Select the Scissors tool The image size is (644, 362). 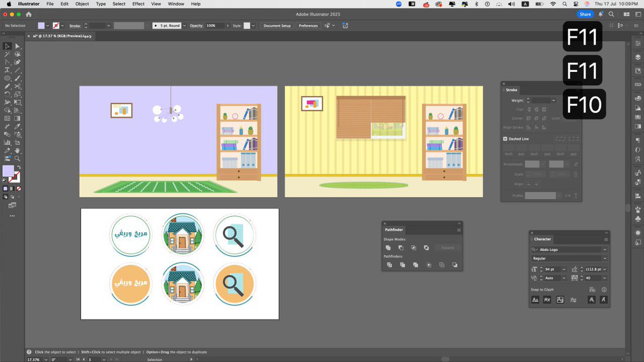point(17,86)
